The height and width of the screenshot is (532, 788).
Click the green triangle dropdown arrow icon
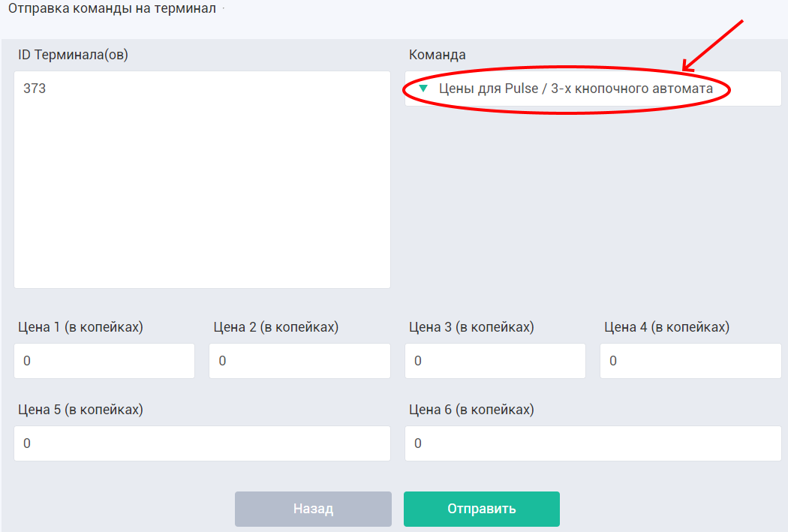tap(423, 89)
